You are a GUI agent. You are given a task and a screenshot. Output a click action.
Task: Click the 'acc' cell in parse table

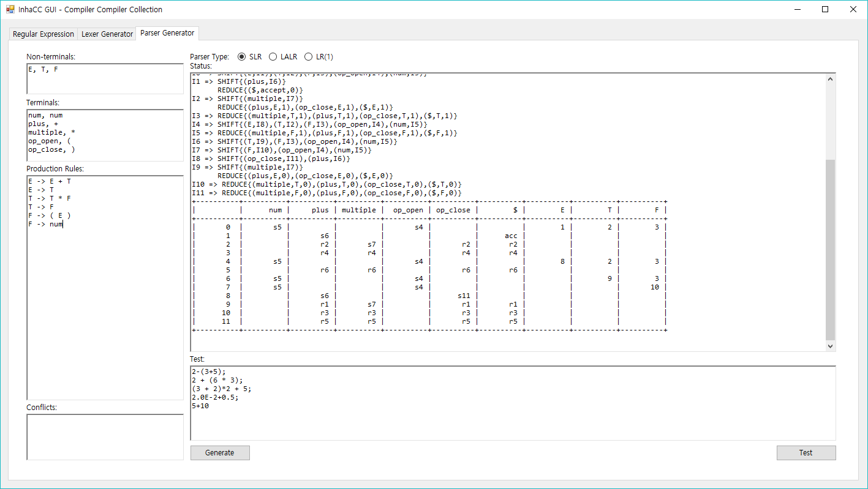coord(511,236)
